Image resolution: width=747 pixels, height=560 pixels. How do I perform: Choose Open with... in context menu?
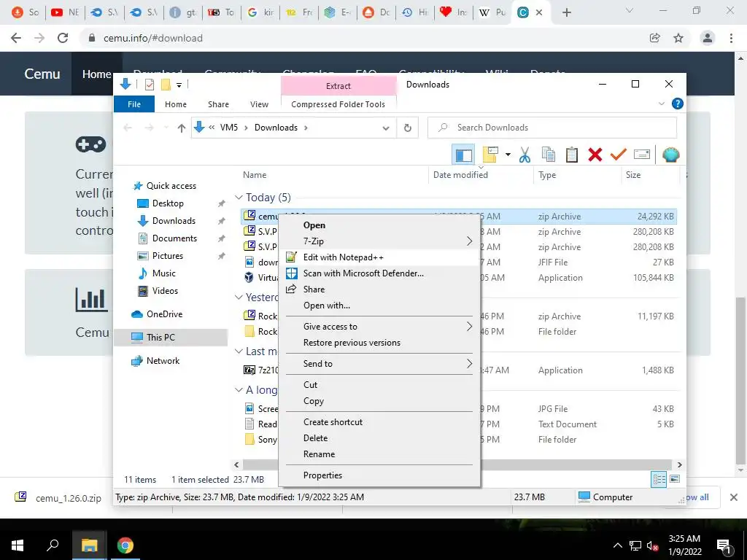[x=379, y=306]
